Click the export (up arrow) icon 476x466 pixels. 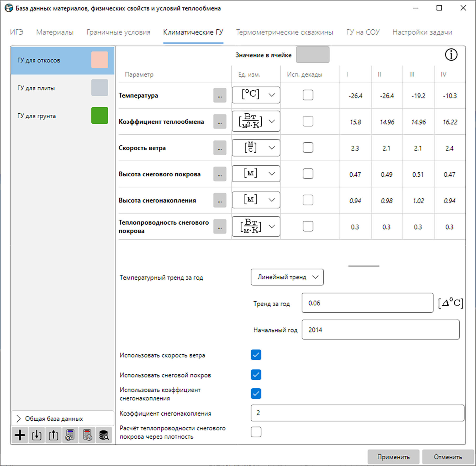point(54,435)
